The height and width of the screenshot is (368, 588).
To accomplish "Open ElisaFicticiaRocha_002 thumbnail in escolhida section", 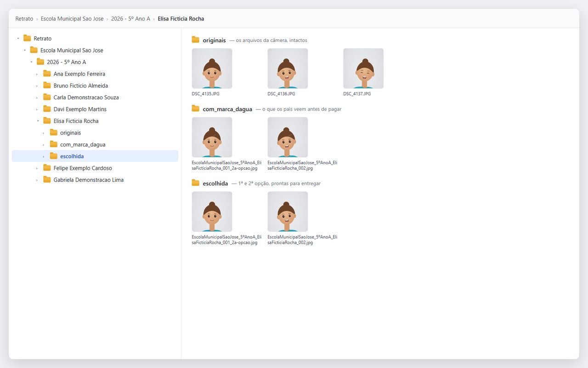I will pyautogui.click(x=288, y=212).
